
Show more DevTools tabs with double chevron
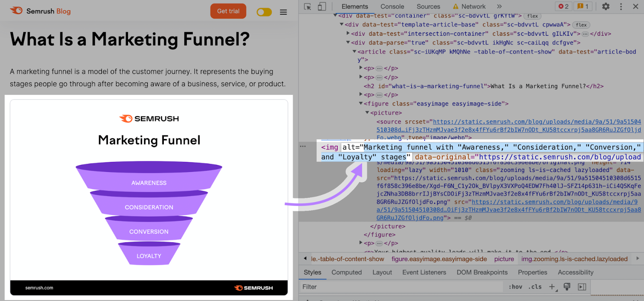click(499, 6)
